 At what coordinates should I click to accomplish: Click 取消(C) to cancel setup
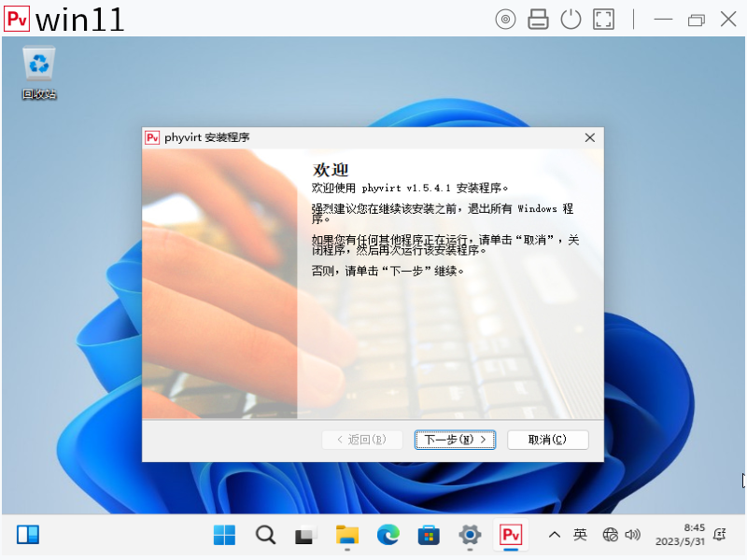point(548,440)
